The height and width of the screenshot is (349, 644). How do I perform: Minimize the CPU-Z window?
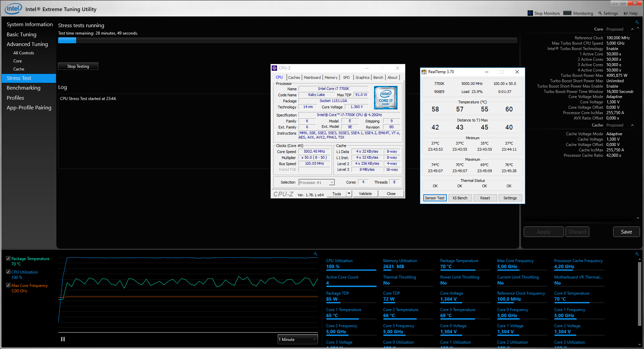(x=367, y=68)
